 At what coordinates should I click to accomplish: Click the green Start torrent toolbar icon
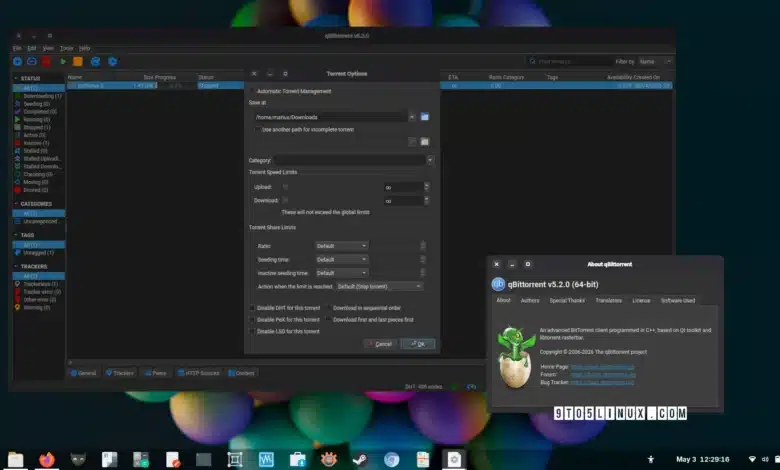(x=63, y=61)
